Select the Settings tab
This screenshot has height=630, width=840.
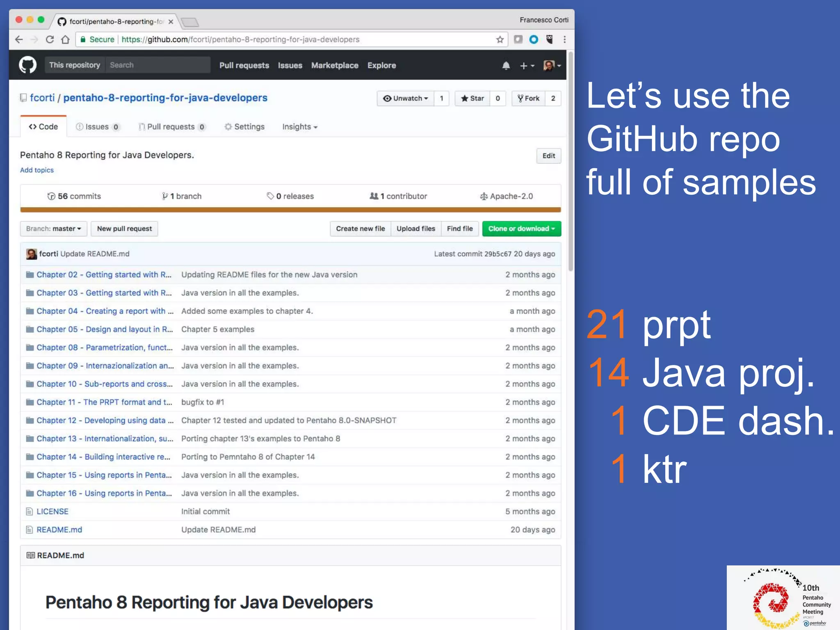(x=244, y=127)
